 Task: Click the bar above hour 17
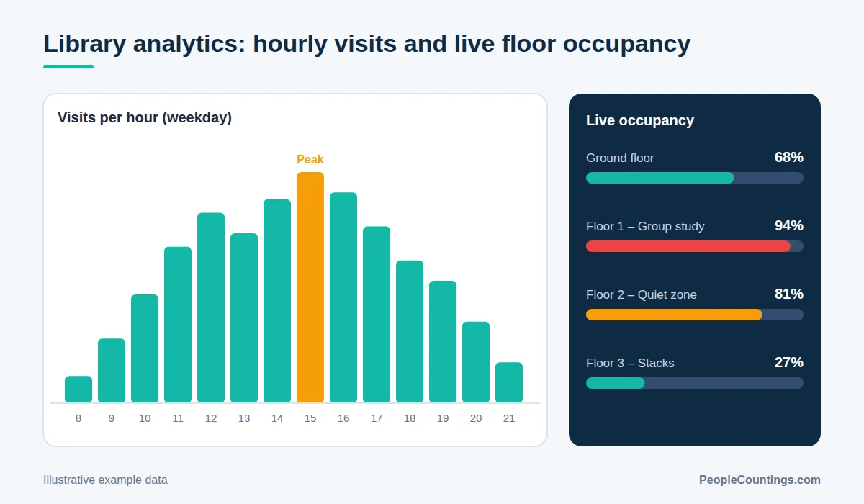point(377,315)
